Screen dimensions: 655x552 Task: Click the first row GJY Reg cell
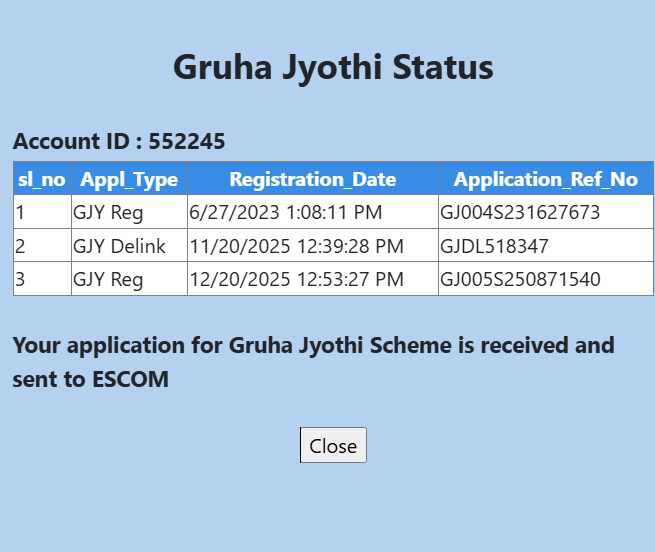click(x=108, y=212)
